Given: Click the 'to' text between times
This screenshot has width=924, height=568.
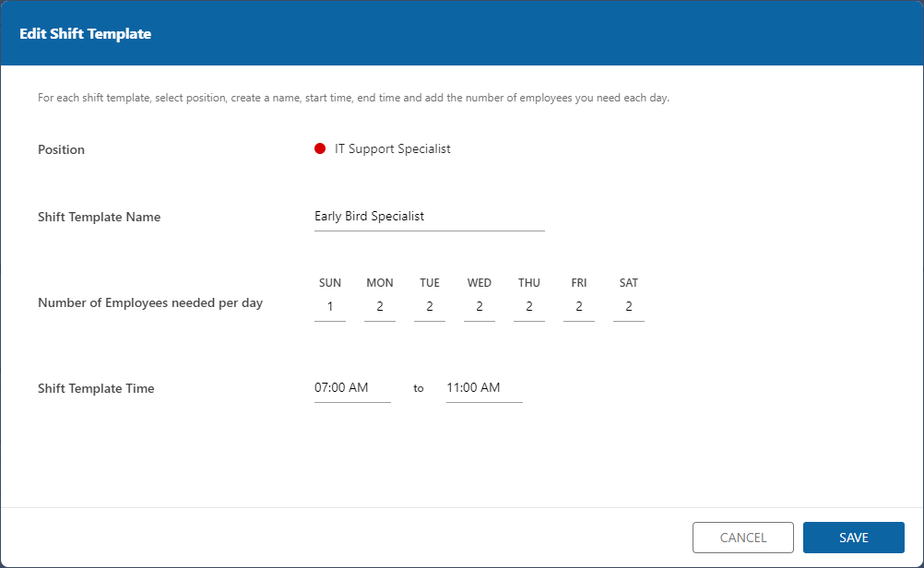Looking at the screenshot, I should coord(419,388).
